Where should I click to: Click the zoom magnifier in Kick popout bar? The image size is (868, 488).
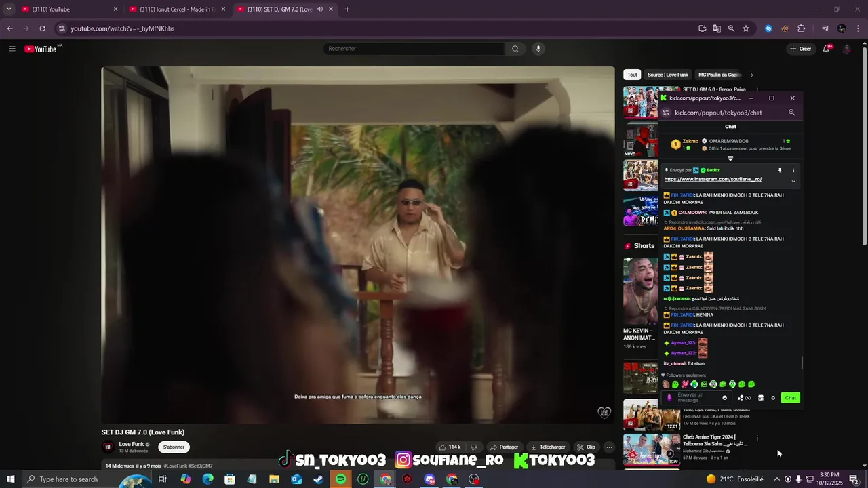click(791, 113)
